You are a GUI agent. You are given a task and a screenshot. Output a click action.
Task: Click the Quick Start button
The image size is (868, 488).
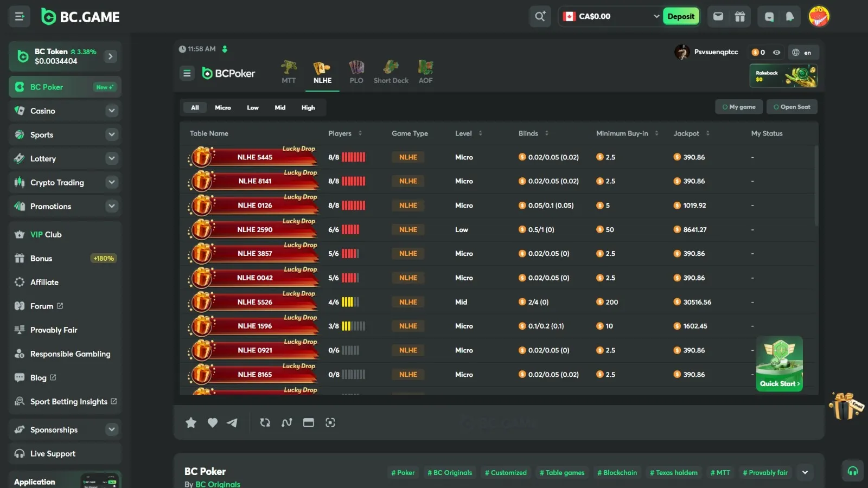click(x=779, y=383)
